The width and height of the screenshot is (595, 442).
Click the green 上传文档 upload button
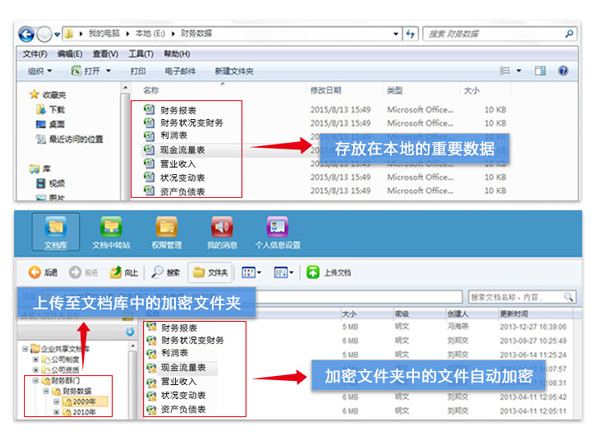pos(329,272)
